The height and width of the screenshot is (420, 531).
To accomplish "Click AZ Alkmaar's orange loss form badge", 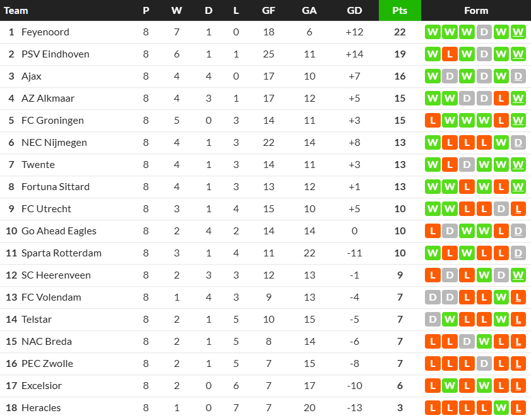I will (x=501, y=99).
